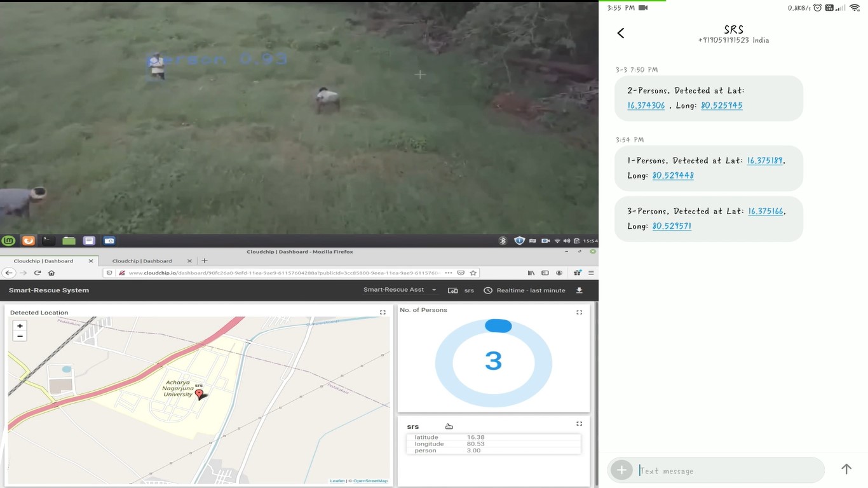Click the OpenStreetMap attribution link
Screen dimensions: 868x488
pyautogui.click(x=370, y=481)
